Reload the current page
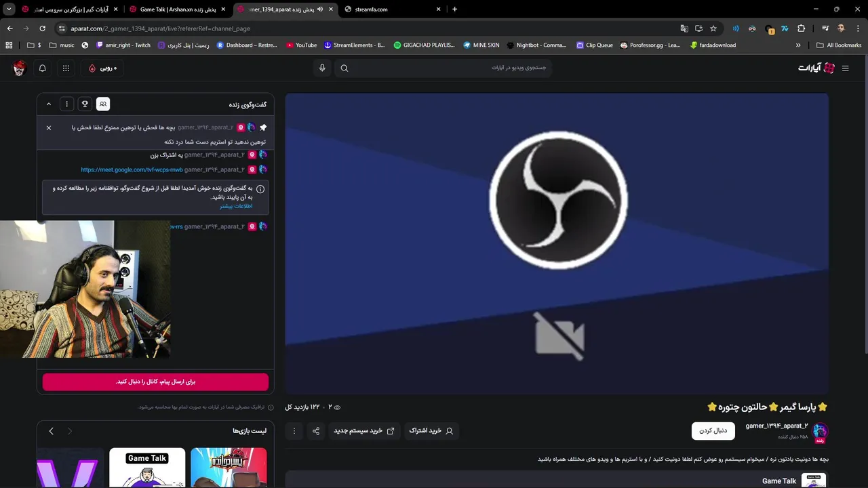868x488 pixels. click(x=42, y=28)
